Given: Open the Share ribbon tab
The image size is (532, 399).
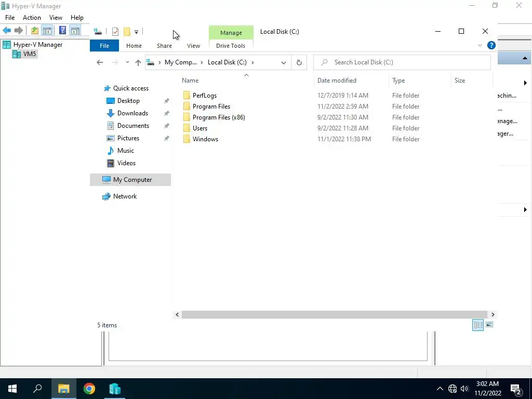Looking at the screenshot, I should [164, 46].
